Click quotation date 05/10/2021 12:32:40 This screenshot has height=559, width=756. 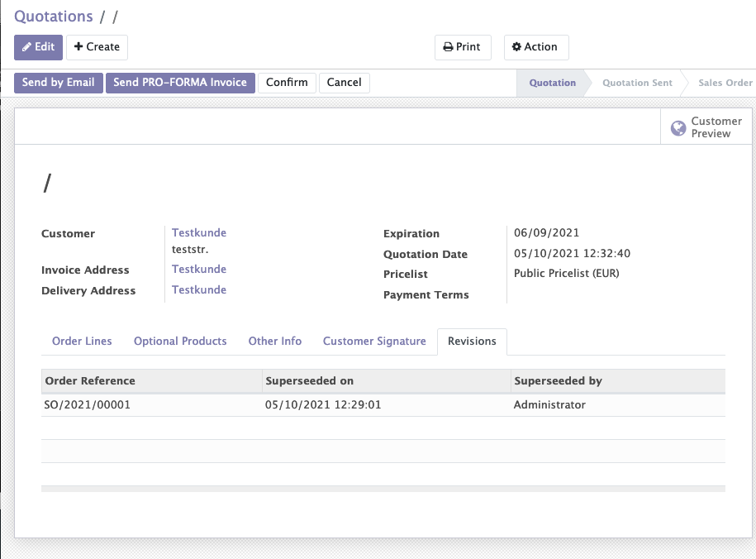point(572,253)
